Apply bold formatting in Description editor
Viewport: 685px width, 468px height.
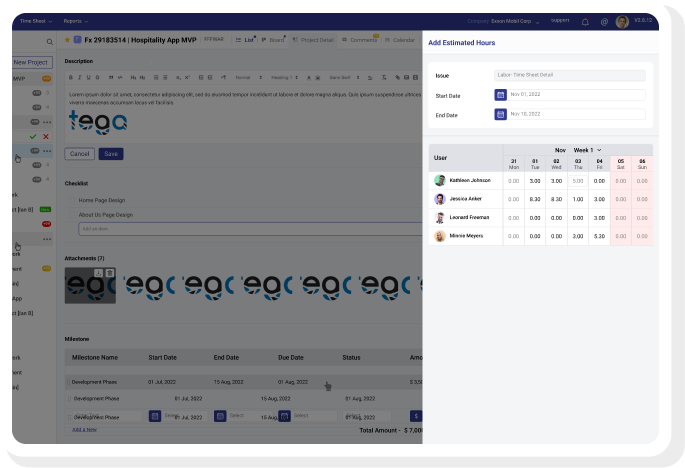pyautogui.click(x=71, y=77)
